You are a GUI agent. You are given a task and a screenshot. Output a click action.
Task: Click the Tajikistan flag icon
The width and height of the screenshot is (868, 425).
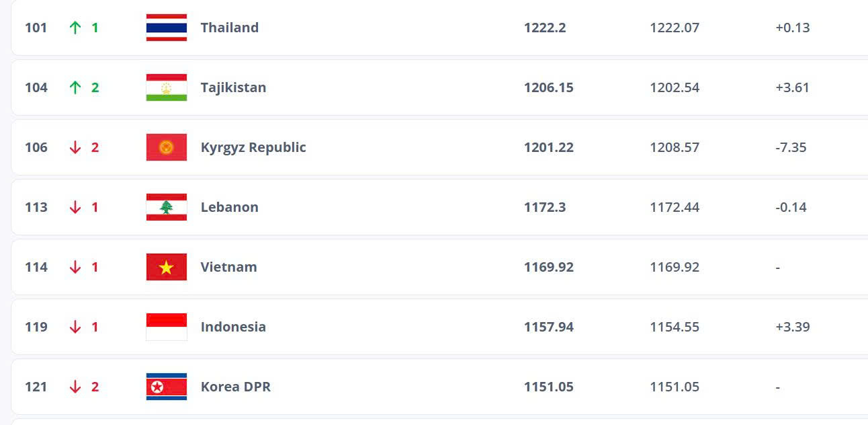(x=167, y=87)
